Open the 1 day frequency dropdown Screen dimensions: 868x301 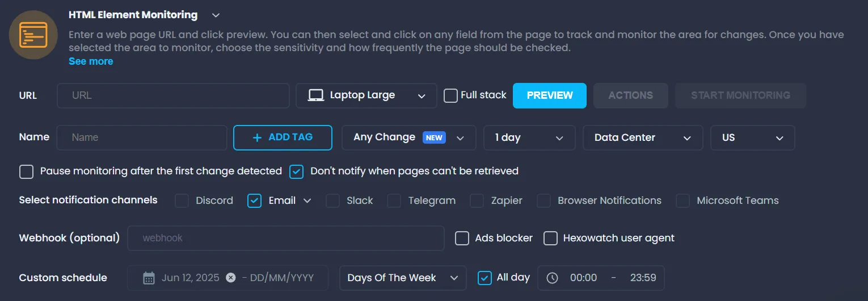click(528, 137)
